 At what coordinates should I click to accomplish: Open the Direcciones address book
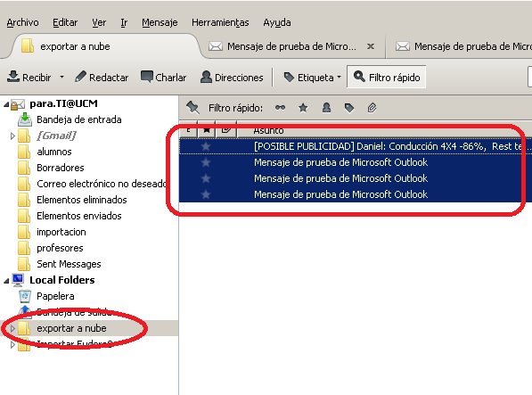tap(232, 78)
